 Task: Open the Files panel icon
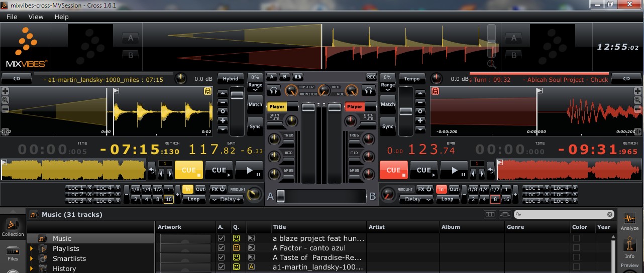pyautogui.click(x=13, y=253)
